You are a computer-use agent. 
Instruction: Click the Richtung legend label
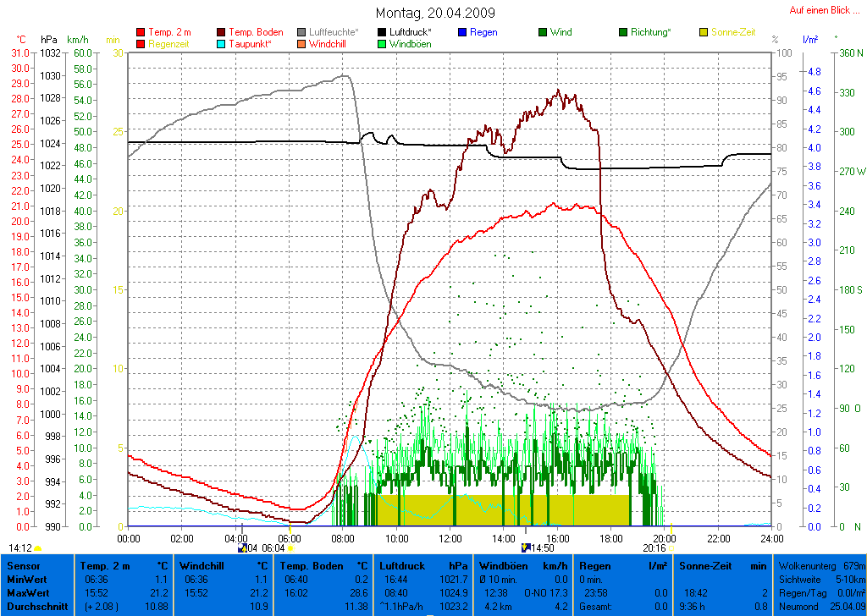click(x=650, y=32)
